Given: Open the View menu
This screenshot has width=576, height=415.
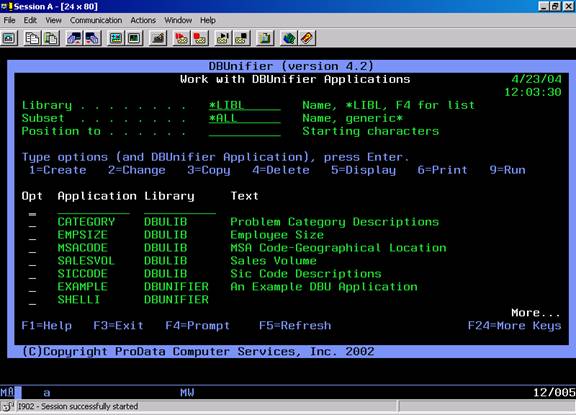Looking at the screenshot, I should 53,20.
